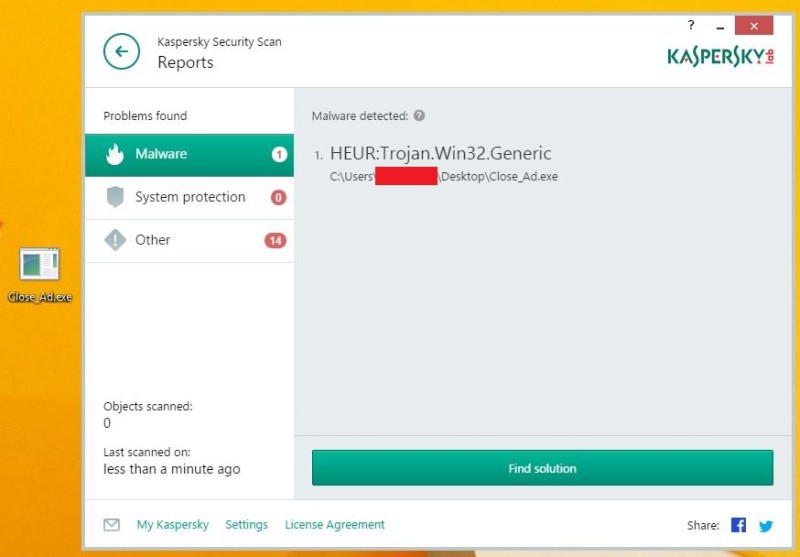Click the Close_Ad.exe file path text
Screen dimensions: 800x557
444,176
